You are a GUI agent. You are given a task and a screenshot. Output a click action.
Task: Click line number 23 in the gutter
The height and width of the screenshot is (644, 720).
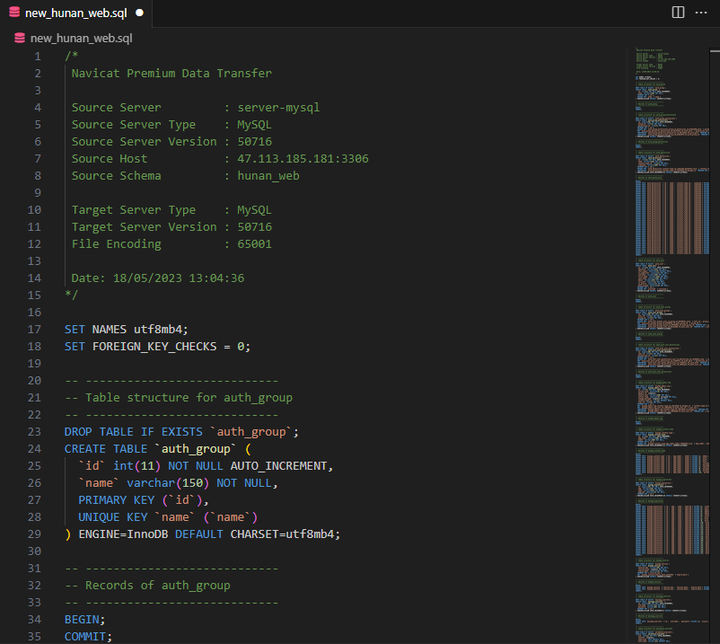pos(35,432)
